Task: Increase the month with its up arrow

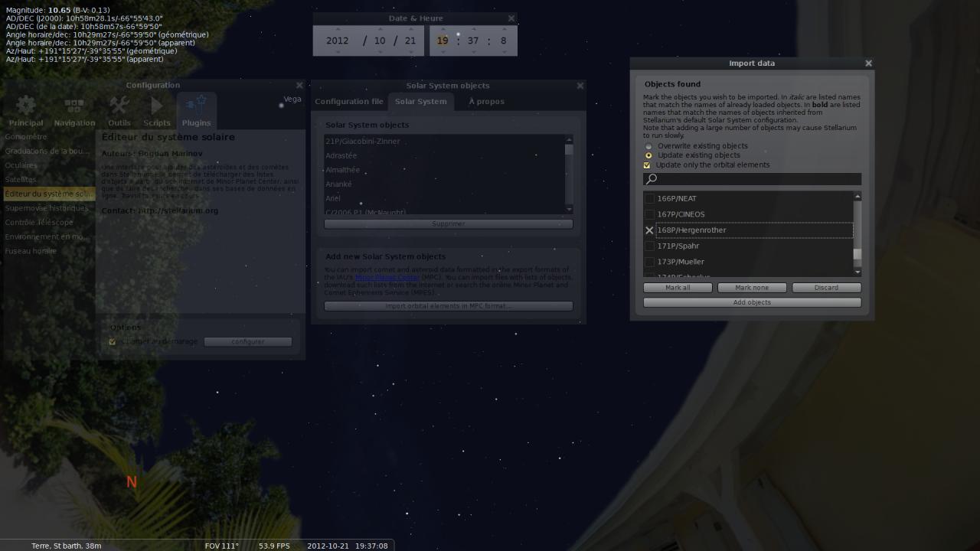Action: click(381, 30)
